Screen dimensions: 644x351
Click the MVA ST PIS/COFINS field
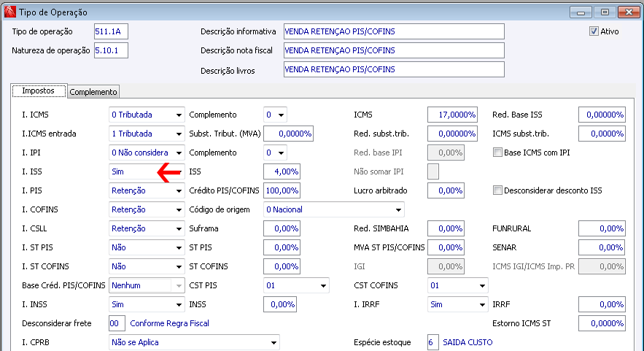pos(446,247)
